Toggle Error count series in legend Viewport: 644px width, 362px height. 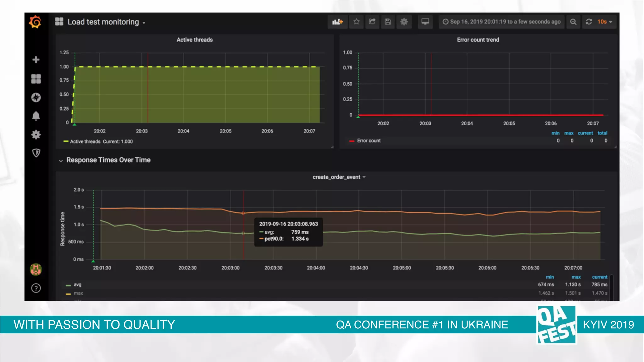point(369,141)
